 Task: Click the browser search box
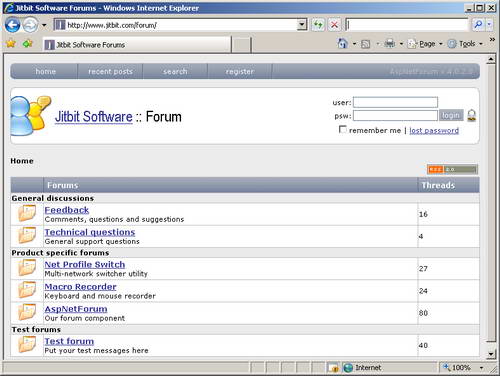click(x=407, y=25)
